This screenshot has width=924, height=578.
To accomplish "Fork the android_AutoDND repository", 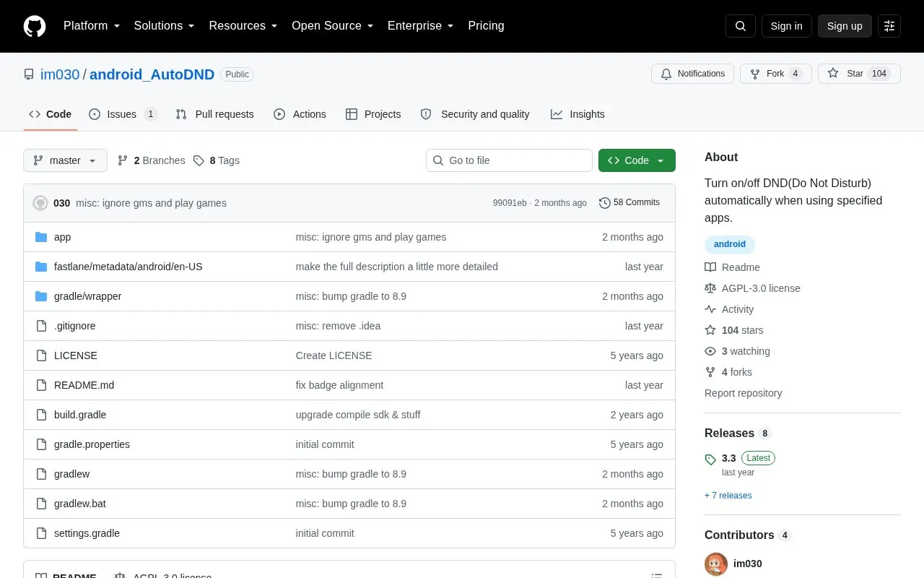I will click(x=776, y=74).
